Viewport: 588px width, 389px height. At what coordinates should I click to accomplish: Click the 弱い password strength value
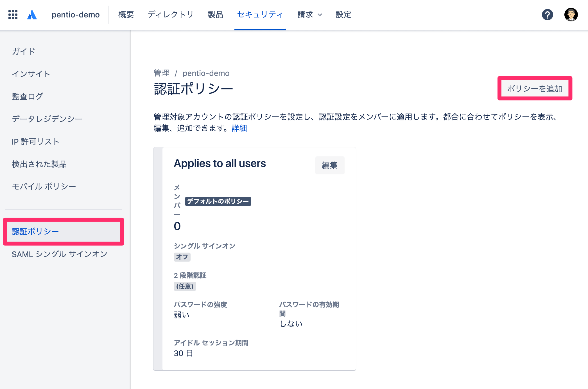point(182,315)
